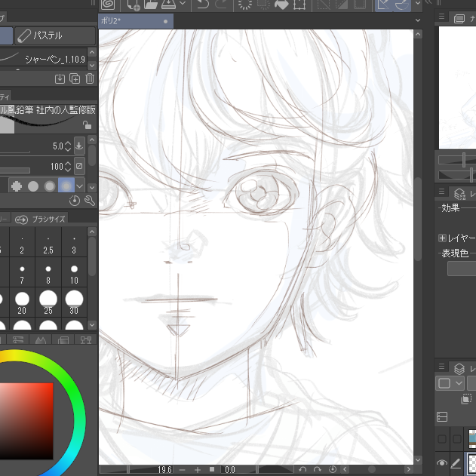This screenshot has width=476, height=476.
Task: Delete the selected sub tool
Action: pos(90,78)
